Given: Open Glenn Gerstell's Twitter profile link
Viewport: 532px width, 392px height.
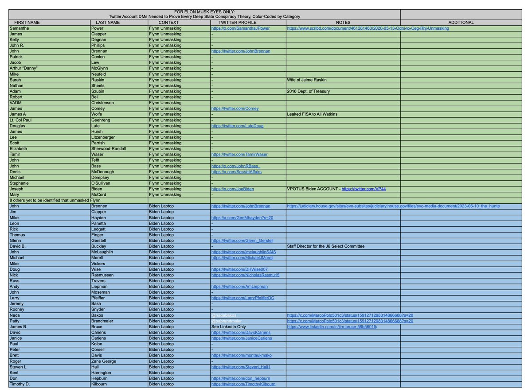Looking at the screenshot, I should point(240,241).
